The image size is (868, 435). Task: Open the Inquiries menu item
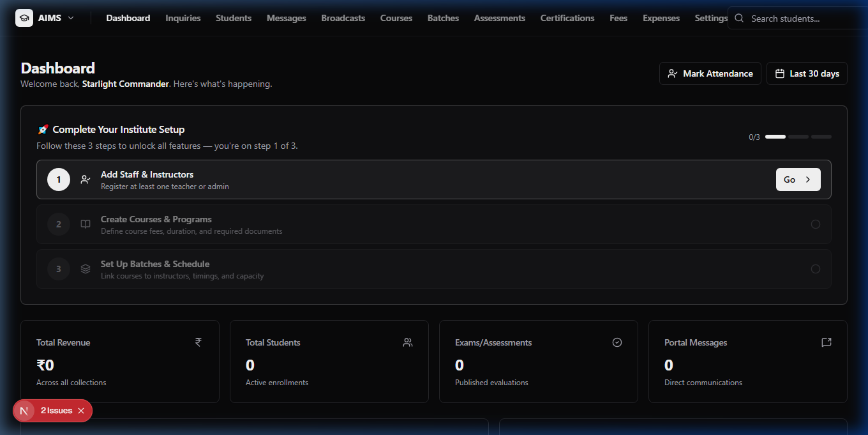183,18
